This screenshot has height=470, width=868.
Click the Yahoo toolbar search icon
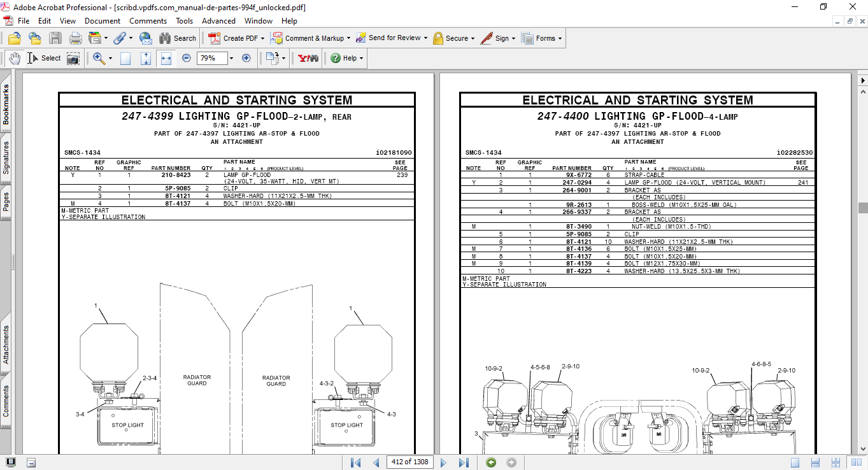click(307, 58)
